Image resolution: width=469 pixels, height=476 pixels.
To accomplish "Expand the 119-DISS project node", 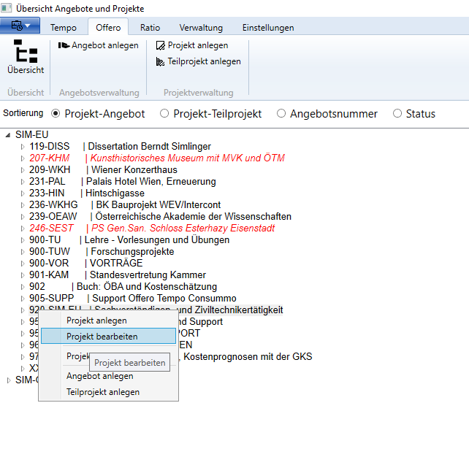I will click(x=23, y=147).
